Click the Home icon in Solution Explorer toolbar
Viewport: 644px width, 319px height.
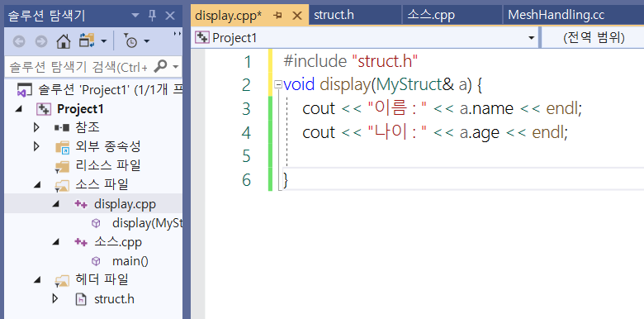[64, 41]
